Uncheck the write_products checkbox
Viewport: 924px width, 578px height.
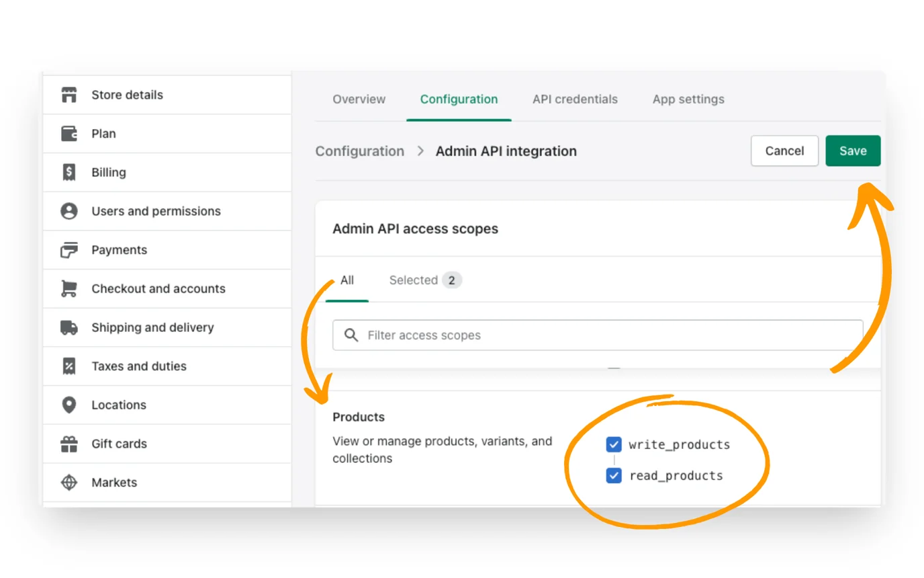click(614, 444)
